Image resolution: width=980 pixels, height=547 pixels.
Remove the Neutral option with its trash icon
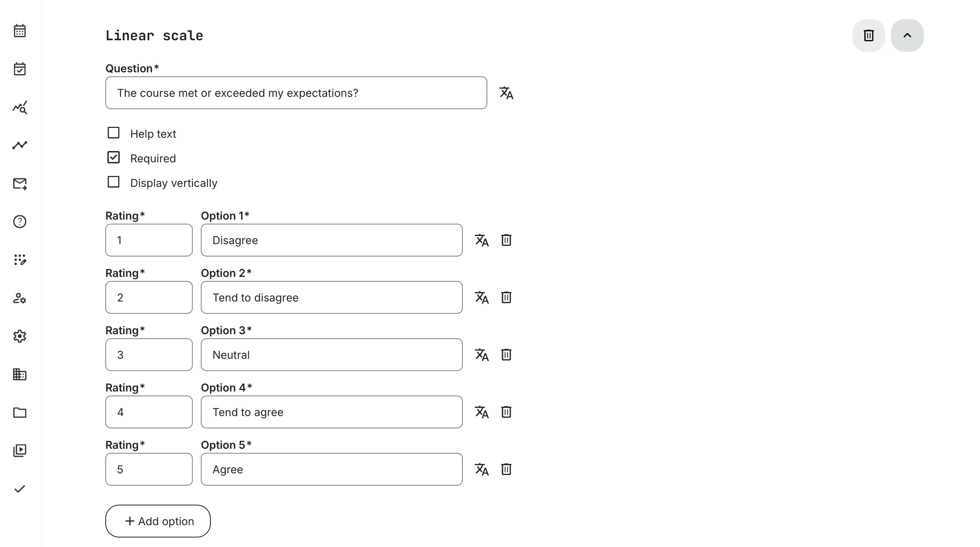pyautogui.click(x=506, y=355)
